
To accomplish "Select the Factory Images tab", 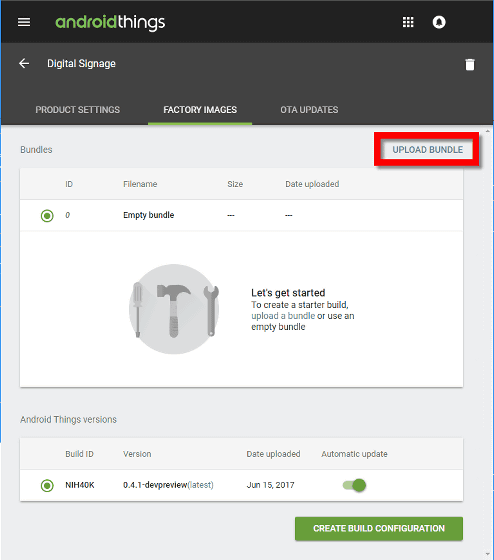I will (x=200, y=110).
